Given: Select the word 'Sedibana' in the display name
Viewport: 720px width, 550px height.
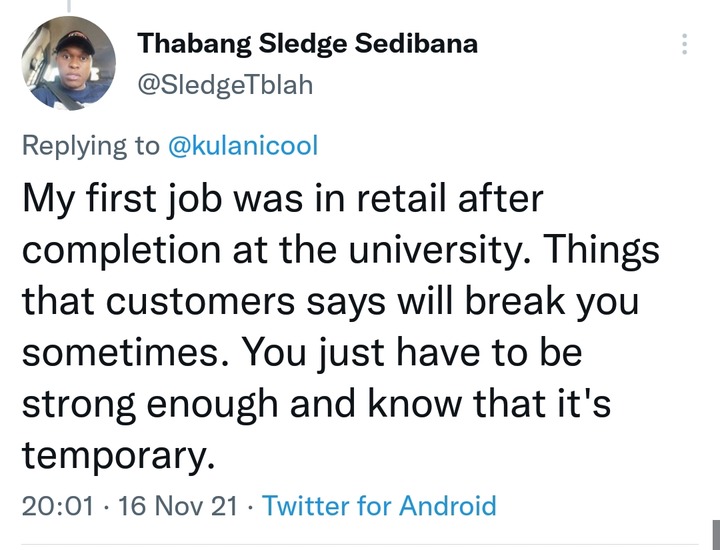Looking at the screenshot, I should [416, 44].
